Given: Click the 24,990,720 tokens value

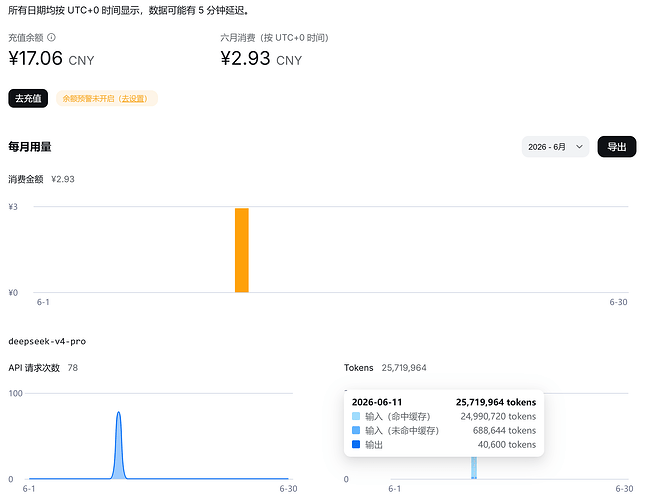Looking at the screenshot, I should tap(498, 416).
